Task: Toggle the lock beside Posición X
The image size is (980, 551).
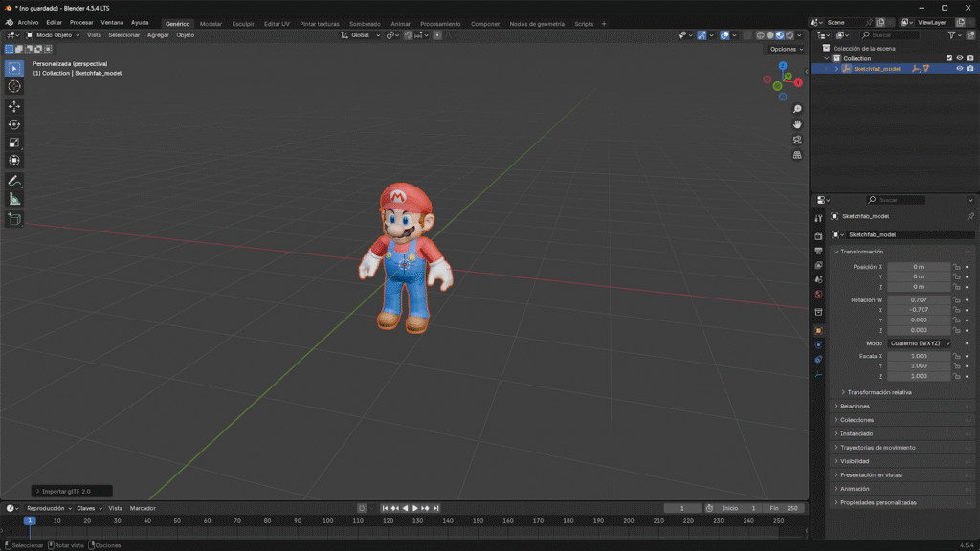Action: [x=956, y=267]
